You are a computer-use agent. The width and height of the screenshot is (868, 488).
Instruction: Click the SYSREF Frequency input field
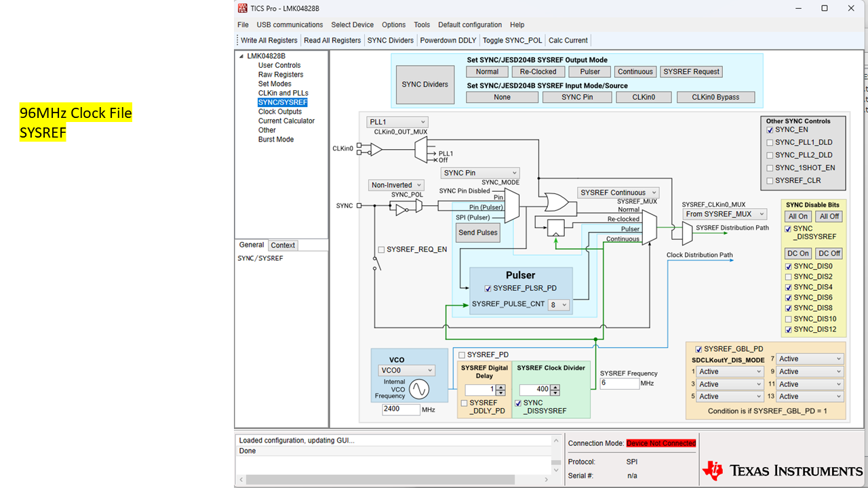[x=619, y=384]
